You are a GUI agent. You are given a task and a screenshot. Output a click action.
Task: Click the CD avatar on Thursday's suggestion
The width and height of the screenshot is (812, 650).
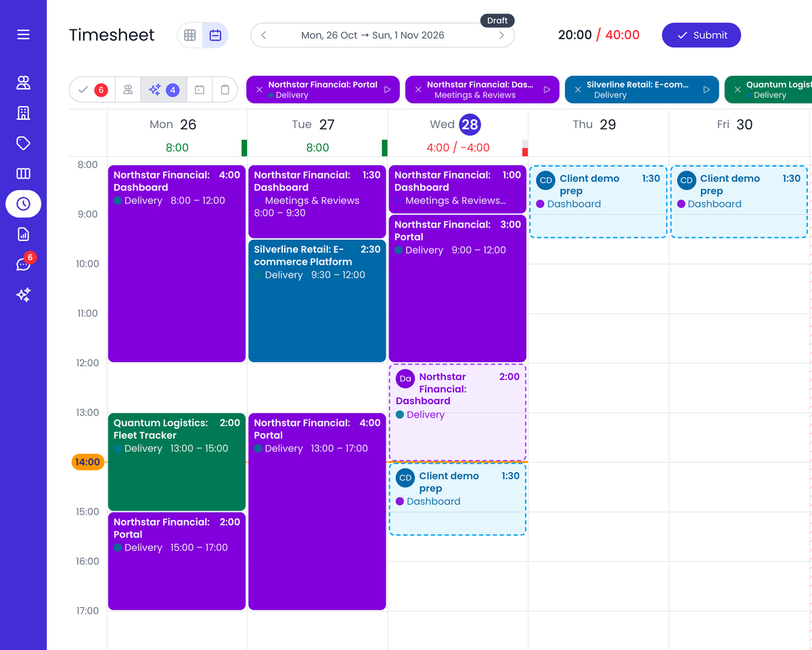pyautogui.click(x=546, y=180)
